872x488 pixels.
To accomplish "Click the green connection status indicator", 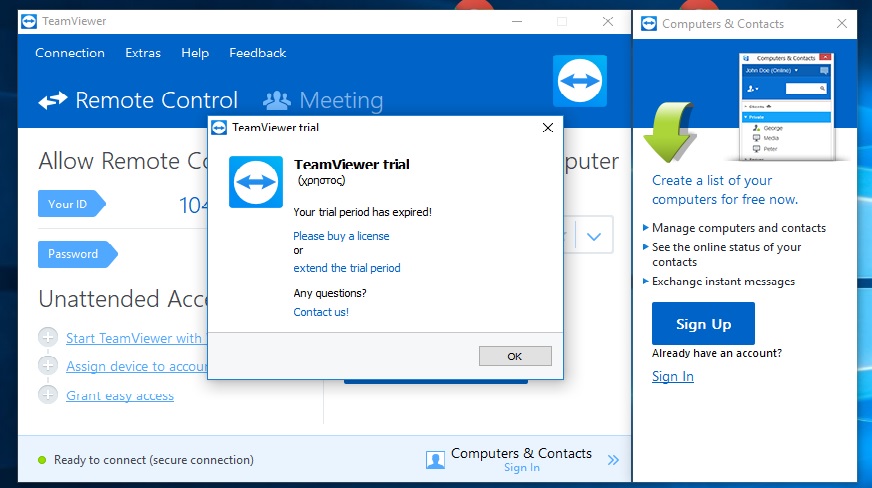I will (42, 460).
